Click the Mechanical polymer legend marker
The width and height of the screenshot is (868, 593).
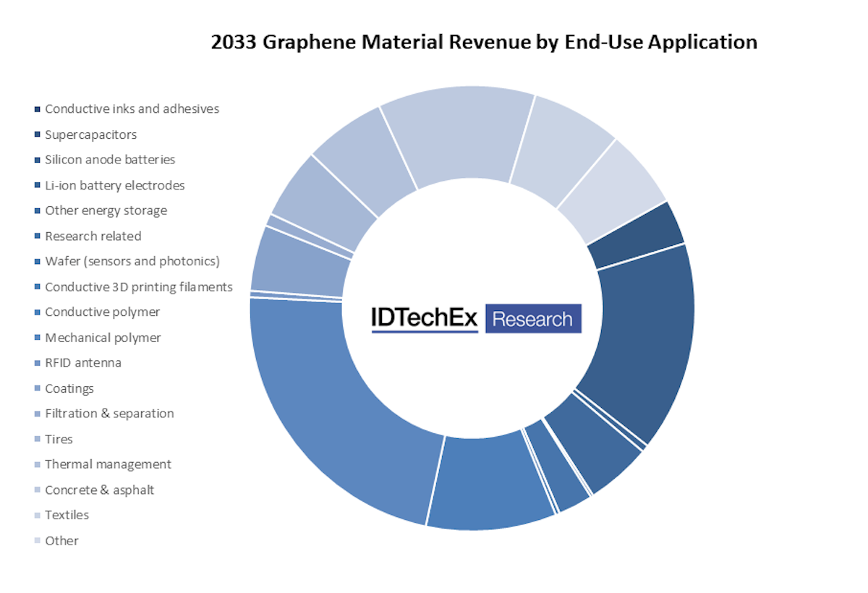(37, 337)
